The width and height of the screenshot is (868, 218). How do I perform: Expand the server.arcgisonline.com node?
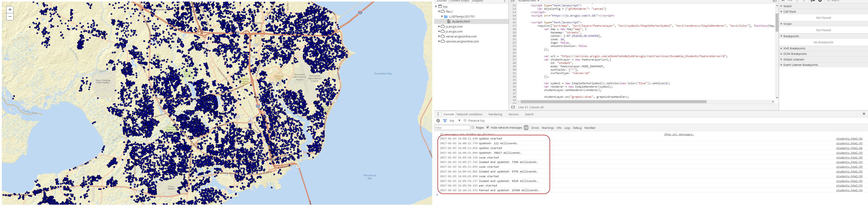coord(439,36)
